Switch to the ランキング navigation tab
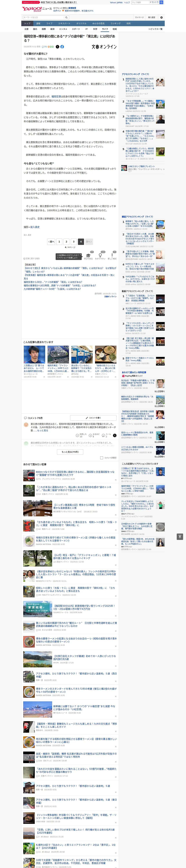This screenshot has height=868, width=186. click(115, 24)
